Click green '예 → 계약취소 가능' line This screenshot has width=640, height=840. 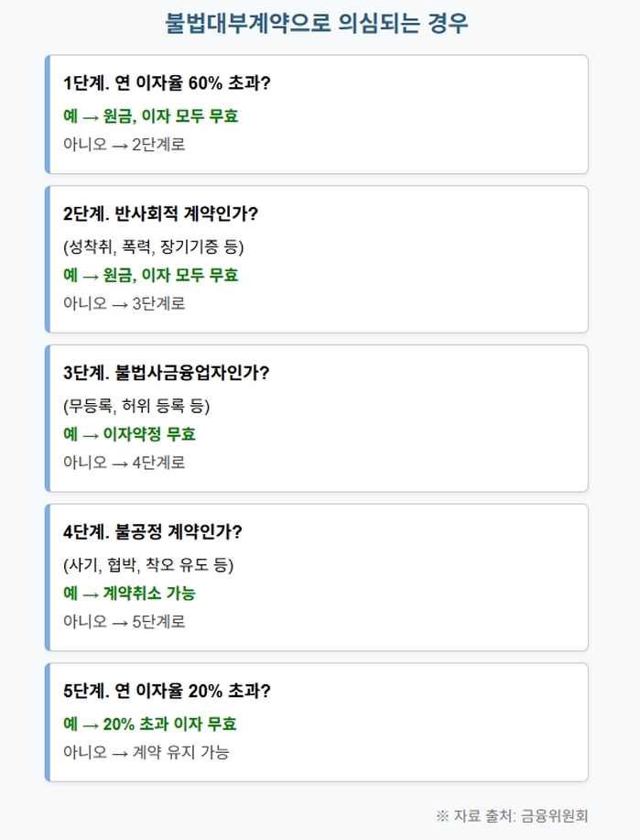pos(130,593)
